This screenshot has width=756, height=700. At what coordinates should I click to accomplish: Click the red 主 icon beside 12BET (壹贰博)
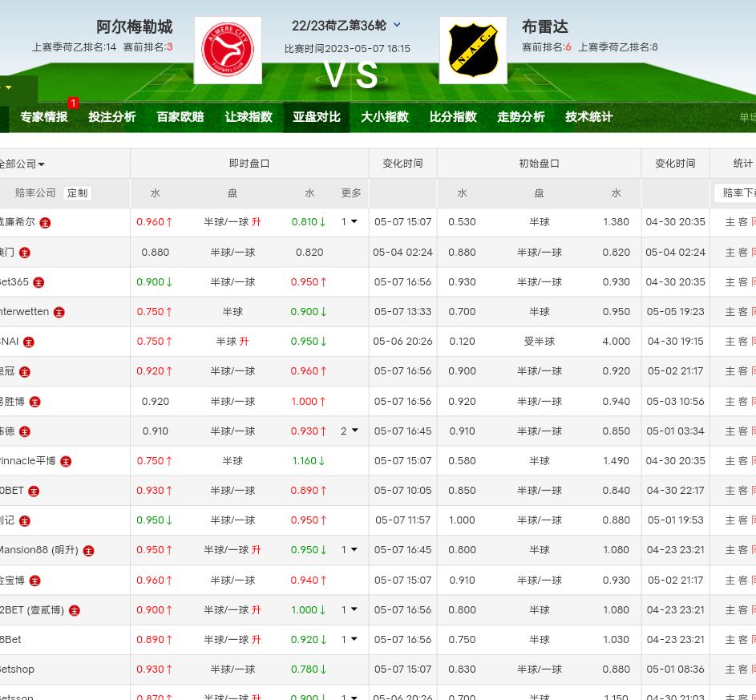(x=74, y=610)
